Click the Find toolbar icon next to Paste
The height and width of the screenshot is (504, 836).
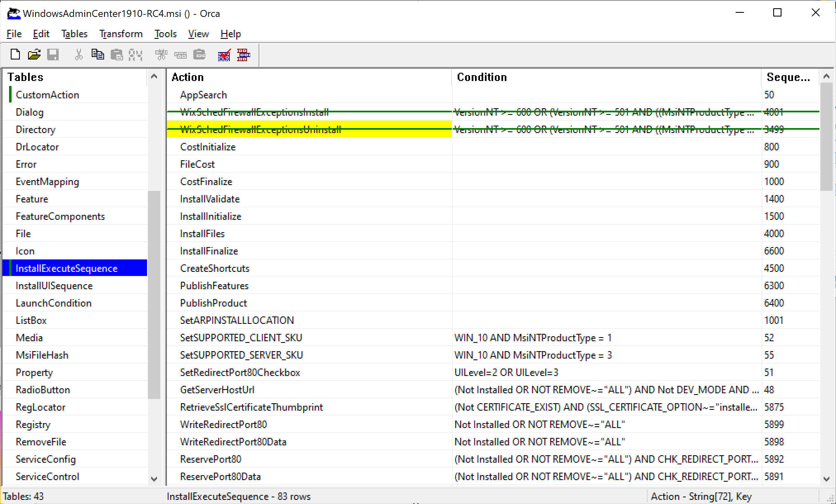pos(135,55)
